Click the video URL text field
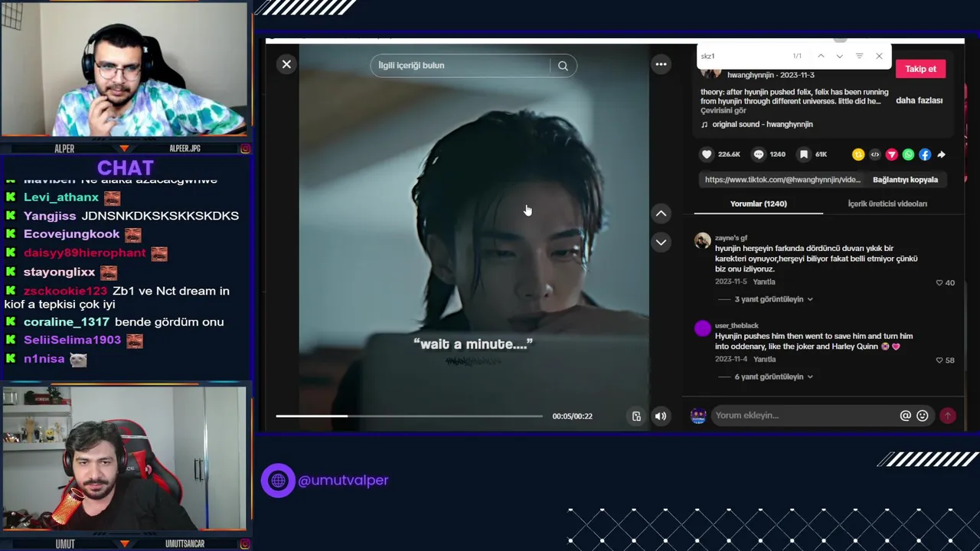Screen dimensions: 980x551 click(x=782, y=180)
